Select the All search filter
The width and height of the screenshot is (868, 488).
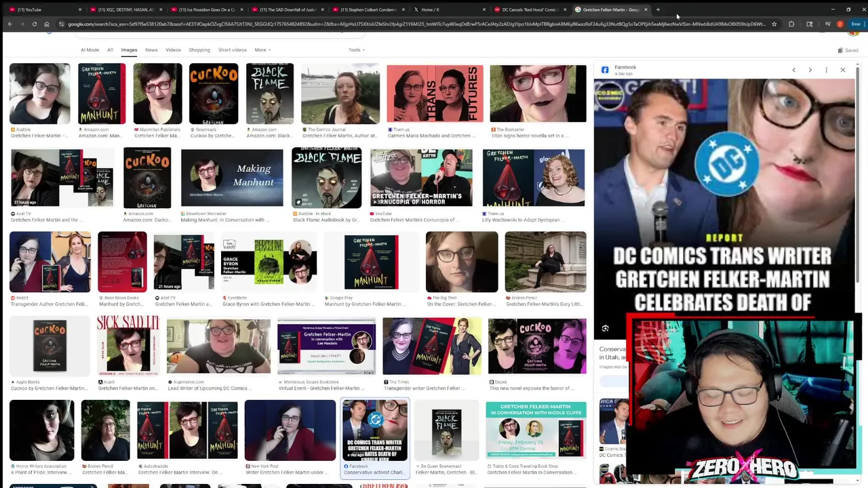click(110, 50)
